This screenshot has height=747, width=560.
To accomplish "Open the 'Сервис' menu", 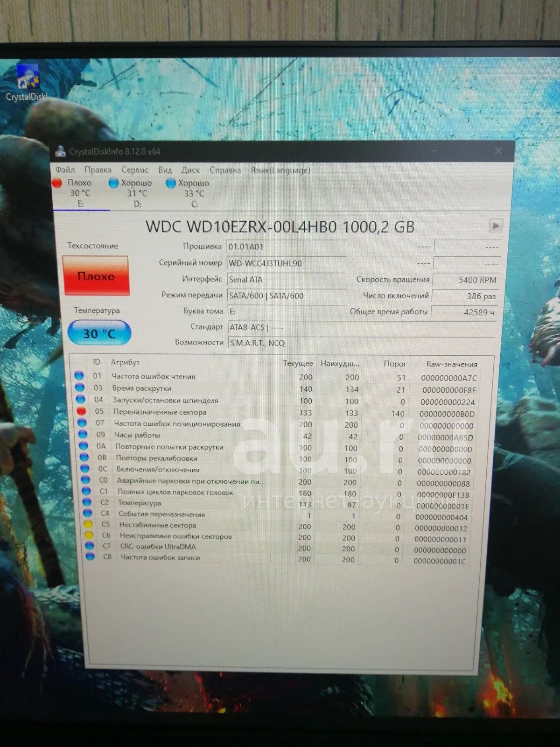I will tap(135, 170).
